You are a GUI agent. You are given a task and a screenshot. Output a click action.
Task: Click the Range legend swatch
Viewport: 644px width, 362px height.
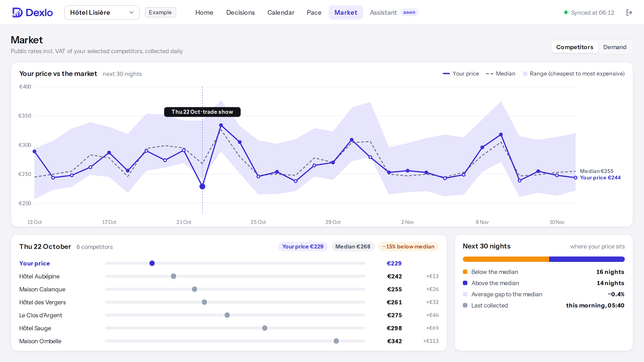click(525, 74)
